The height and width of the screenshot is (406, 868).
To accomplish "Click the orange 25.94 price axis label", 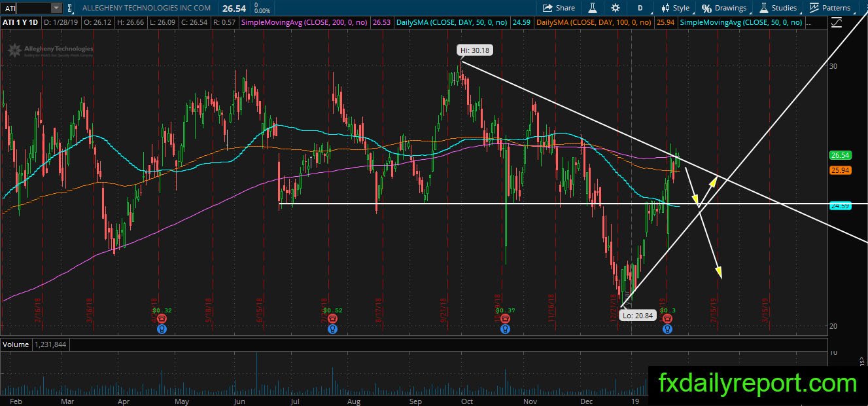I will click(x=840, y=170).
